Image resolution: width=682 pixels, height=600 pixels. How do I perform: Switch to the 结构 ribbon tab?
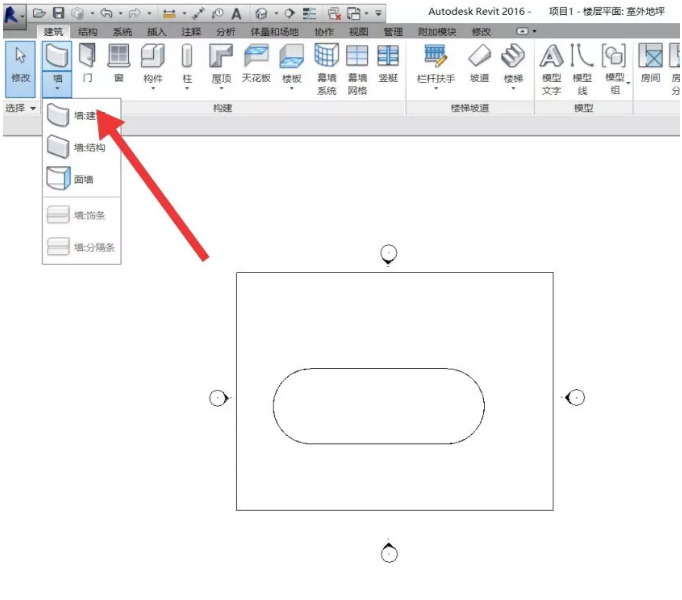point(87,32)
